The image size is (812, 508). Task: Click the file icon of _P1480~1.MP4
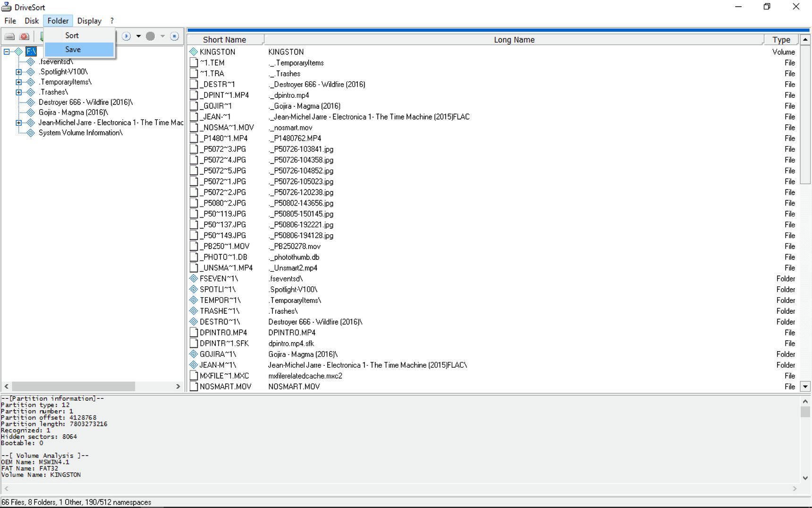click(x=194, y=138)
